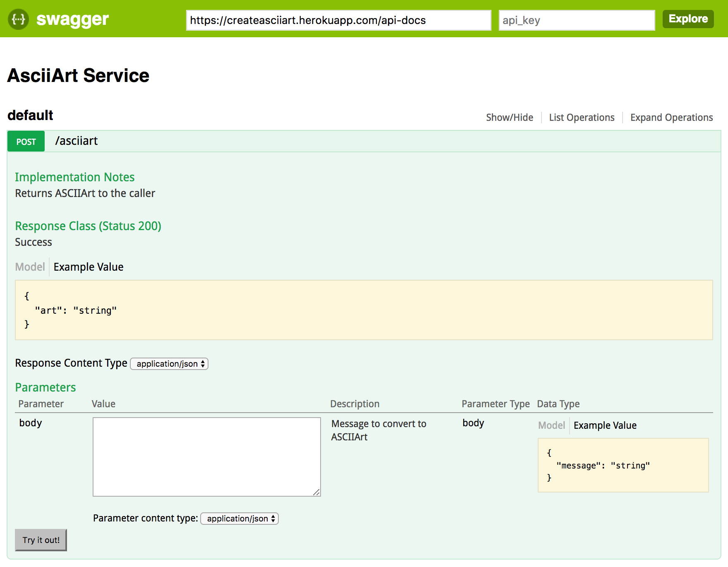Click the message example value snippet

click(623, 465)
